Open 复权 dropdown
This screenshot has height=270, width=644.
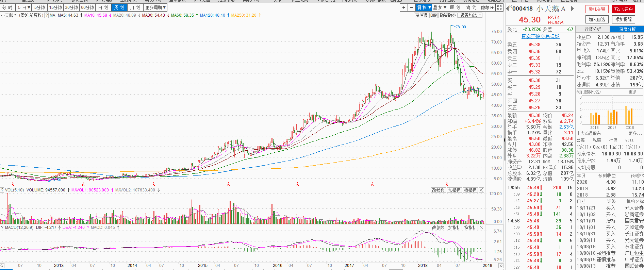[424, 7]
